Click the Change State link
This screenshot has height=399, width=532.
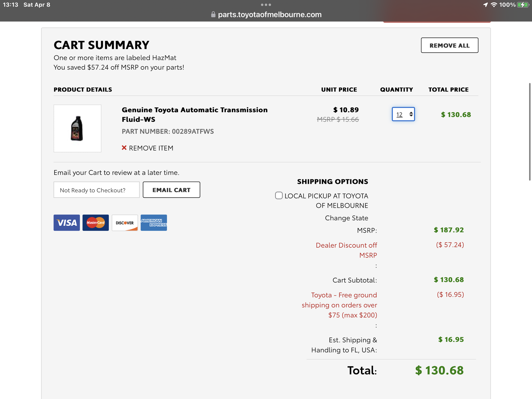[x=346, y=218]
